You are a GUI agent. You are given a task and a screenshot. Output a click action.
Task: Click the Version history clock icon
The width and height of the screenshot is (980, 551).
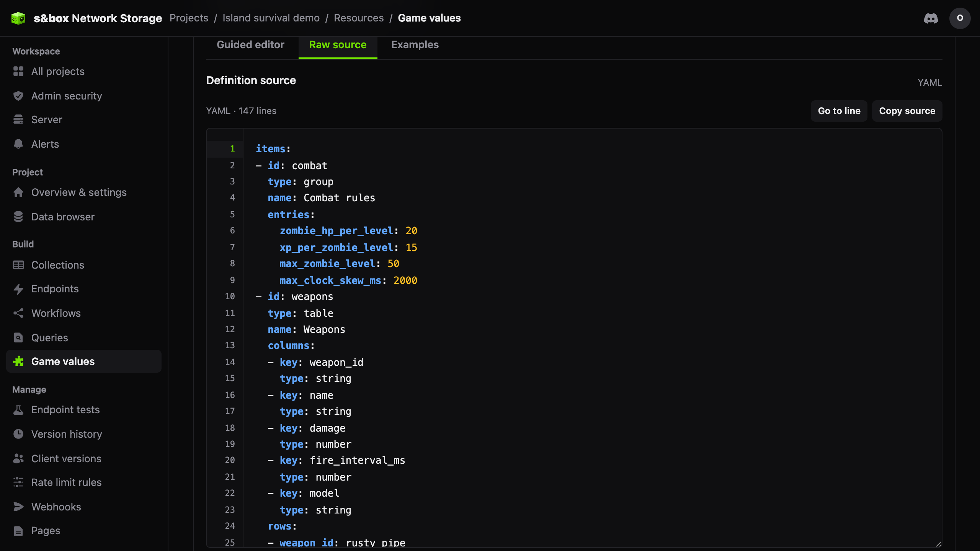(18, 434)
